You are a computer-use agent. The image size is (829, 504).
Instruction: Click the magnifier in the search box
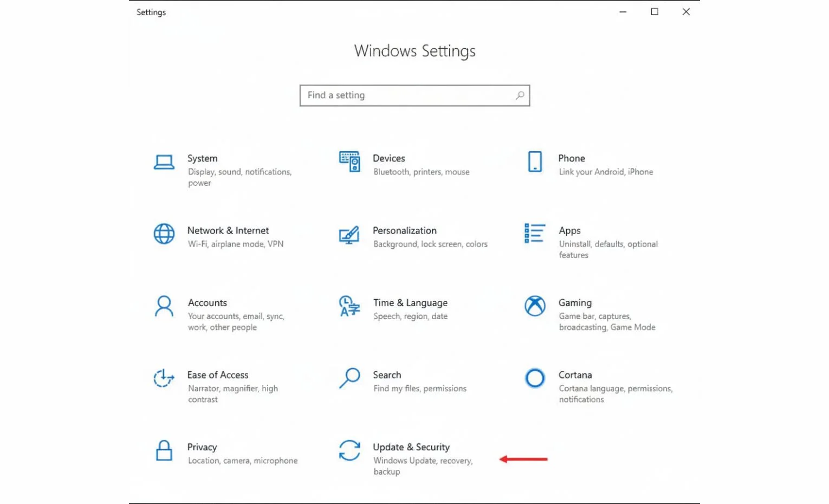[x=520, y=95]
